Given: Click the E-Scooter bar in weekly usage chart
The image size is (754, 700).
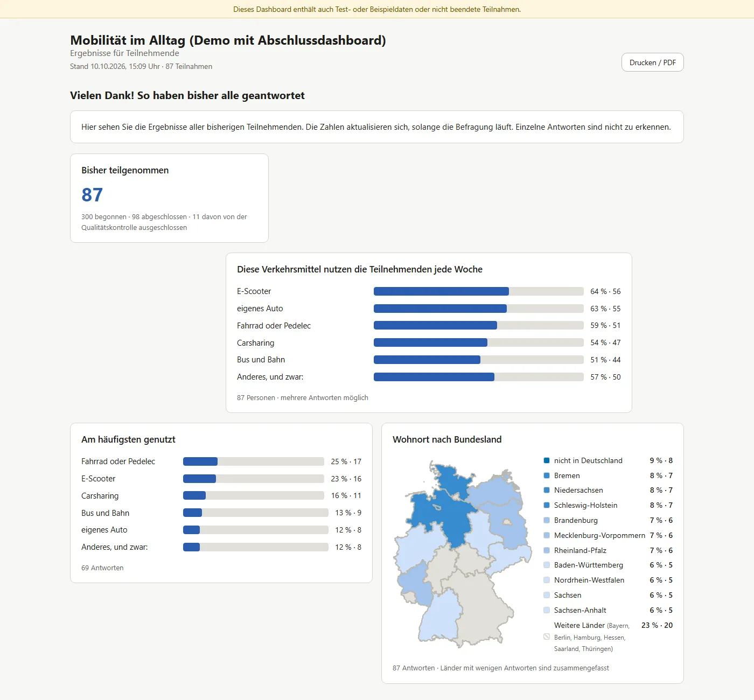Looking at the screenshot, I should tap(479, 291).
